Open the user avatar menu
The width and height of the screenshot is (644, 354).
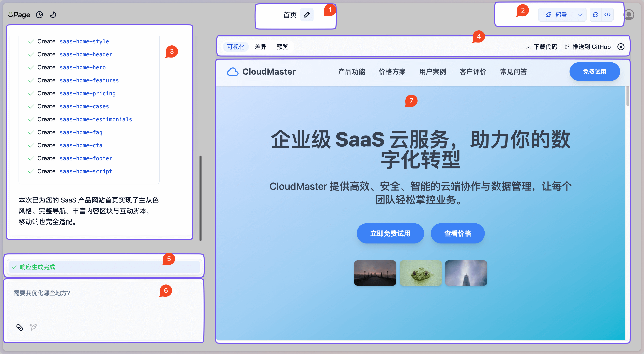(x=629, y=15)
